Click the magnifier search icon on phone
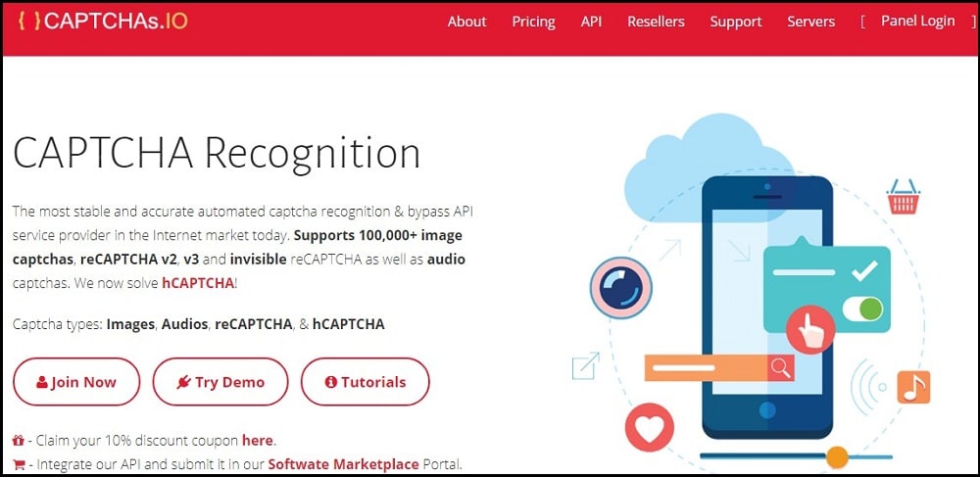The image size is (980, 477). click(x=781, y=367)
